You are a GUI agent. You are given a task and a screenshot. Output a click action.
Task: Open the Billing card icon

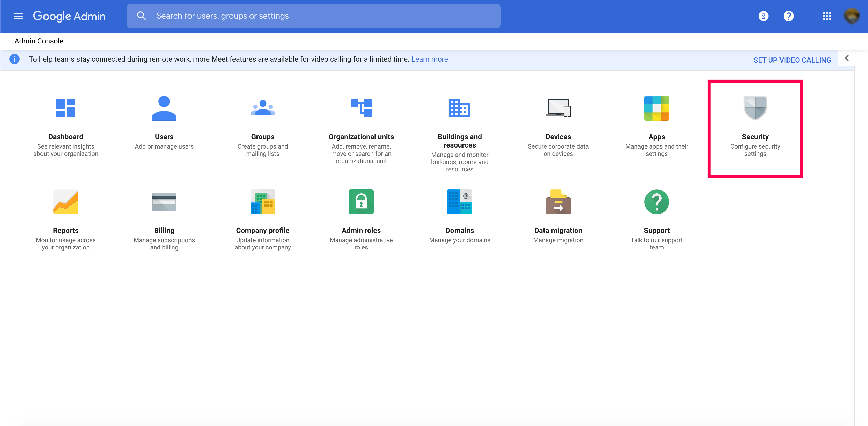[x=164, y=202]
